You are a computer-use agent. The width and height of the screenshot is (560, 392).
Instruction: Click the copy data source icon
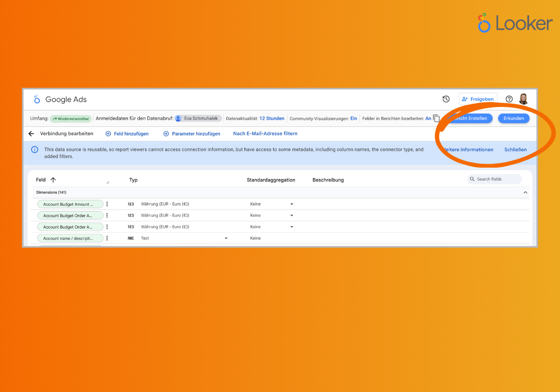[436, 119]
